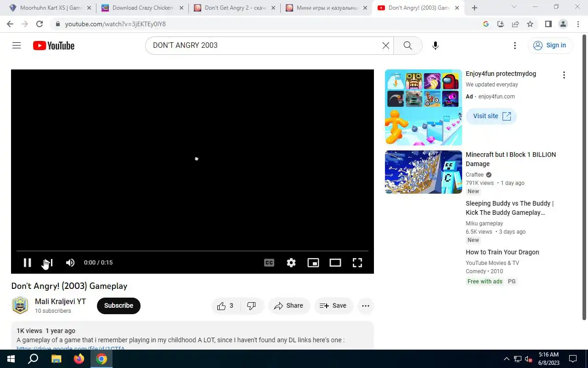Visit Enjoy4fun ad site
This screenshot has width=588, height=368.
[x=492, y=116]
